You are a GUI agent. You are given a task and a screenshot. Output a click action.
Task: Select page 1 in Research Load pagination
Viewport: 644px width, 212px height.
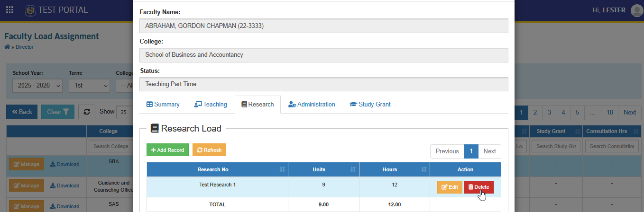point(471,151)
